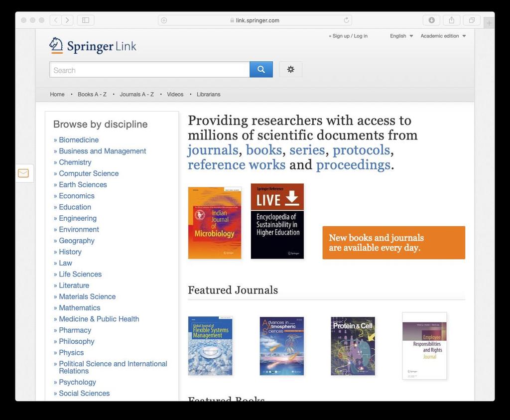Click the orange 'New books and journals' banner
Screen dimensions: 510x420
[x=393, y=243]
